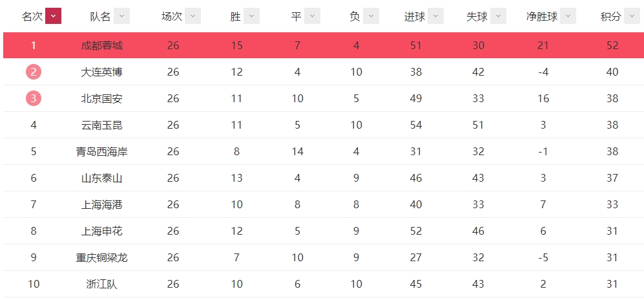Expand the 净胜球 sort dropdown
The width and height of the screenshot is (644, 300).
coord(568,16)
